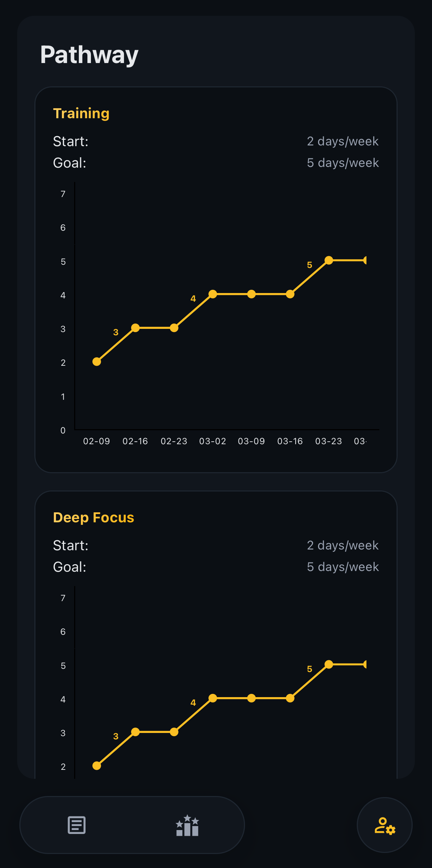Select the Training chart heading

coord(81,113)
